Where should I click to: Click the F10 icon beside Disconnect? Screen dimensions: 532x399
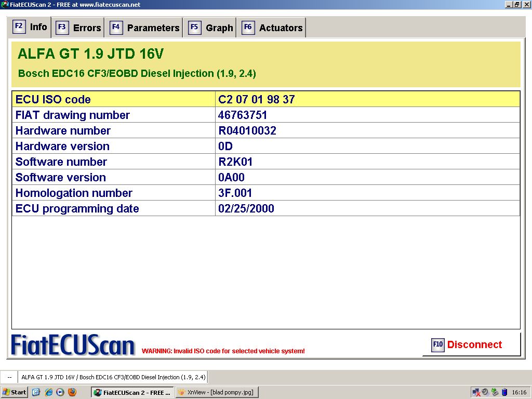[437, 345]
